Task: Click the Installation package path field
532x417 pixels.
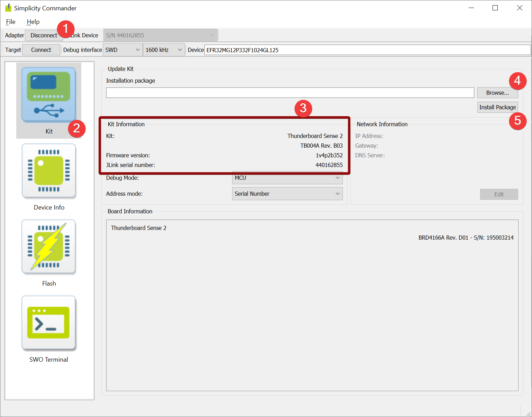Action: 290,93
